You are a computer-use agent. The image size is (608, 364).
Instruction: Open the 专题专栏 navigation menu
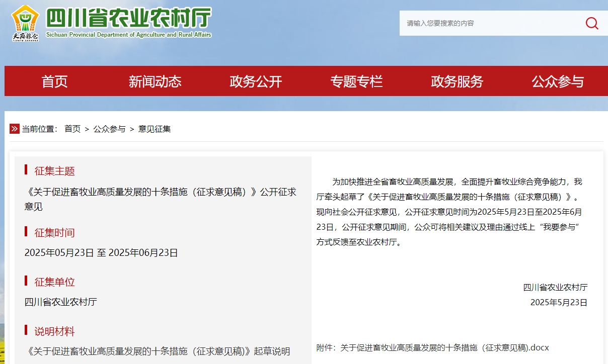click(356, 81)
